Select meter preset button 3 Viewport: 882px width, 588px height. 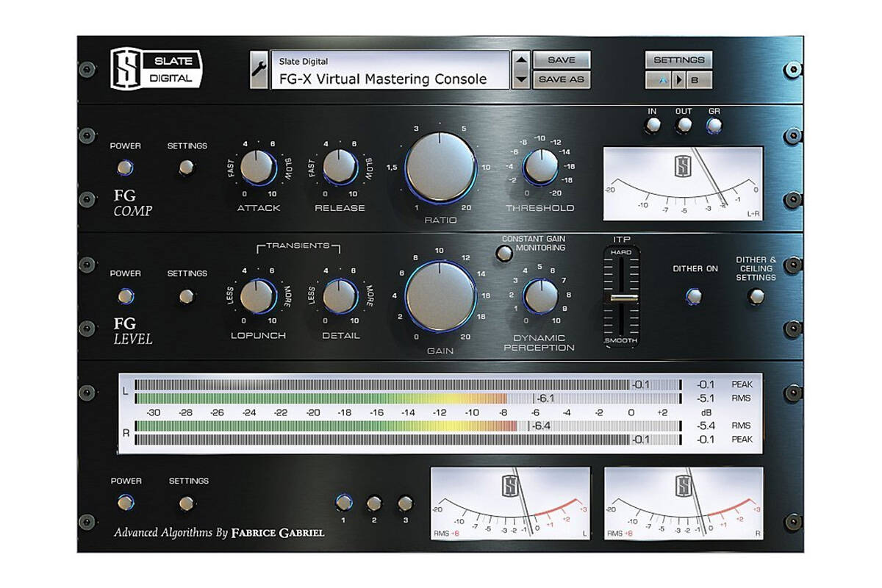pyautogui.click(x=405, y=503)
